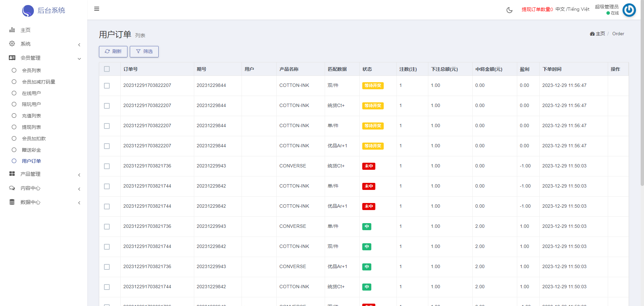644x306 pixels.
Task: Click the 数据中心 database icon
Action: coord(12,202)
